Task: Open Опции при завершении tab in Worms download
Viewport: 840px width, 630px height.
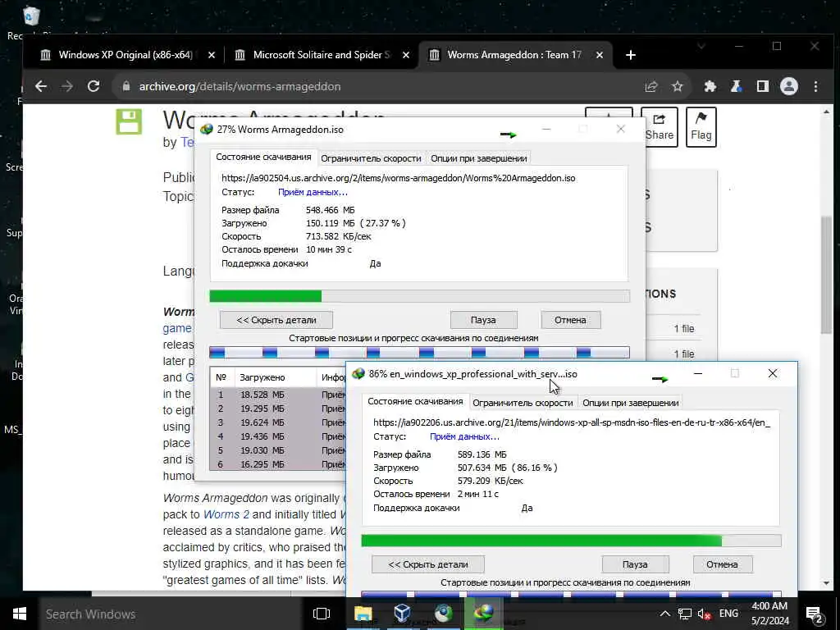Action: [479, 158]
